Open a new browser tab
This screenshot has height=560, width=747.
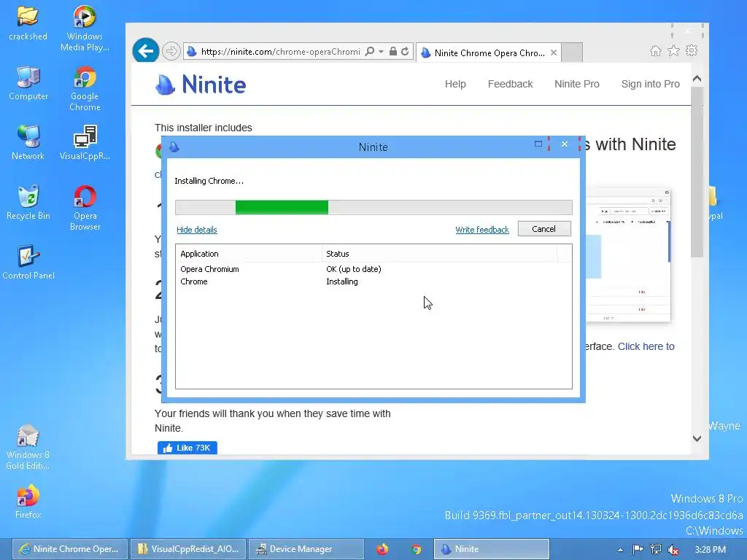tap(572, 52)
